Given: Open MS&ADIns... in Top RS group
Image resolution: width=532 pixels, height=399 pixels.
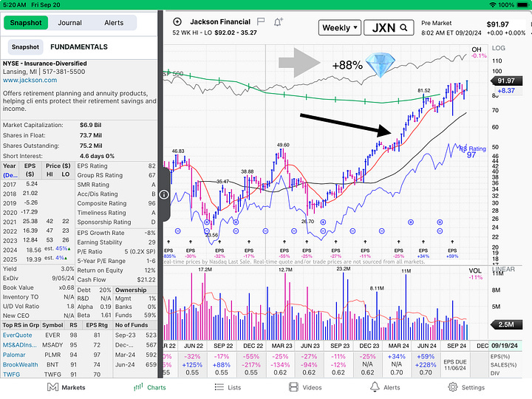Looking at the screenshot, I should point(20,345).
